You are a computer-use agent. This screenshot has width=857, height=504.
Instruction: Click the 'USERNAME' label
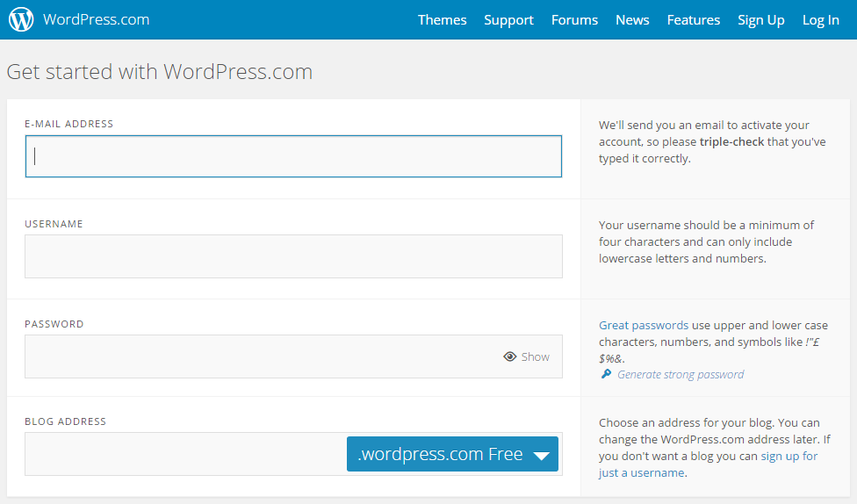54,224
